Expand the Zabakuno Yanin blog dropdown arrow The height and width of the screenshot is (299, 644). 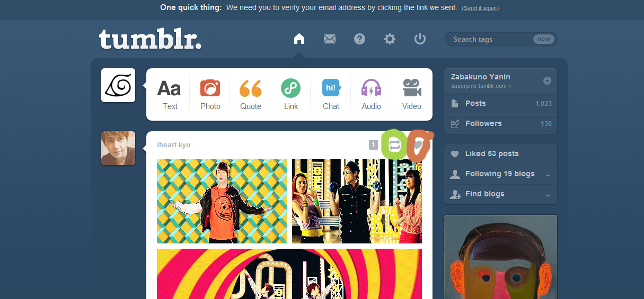coord(548,81)
